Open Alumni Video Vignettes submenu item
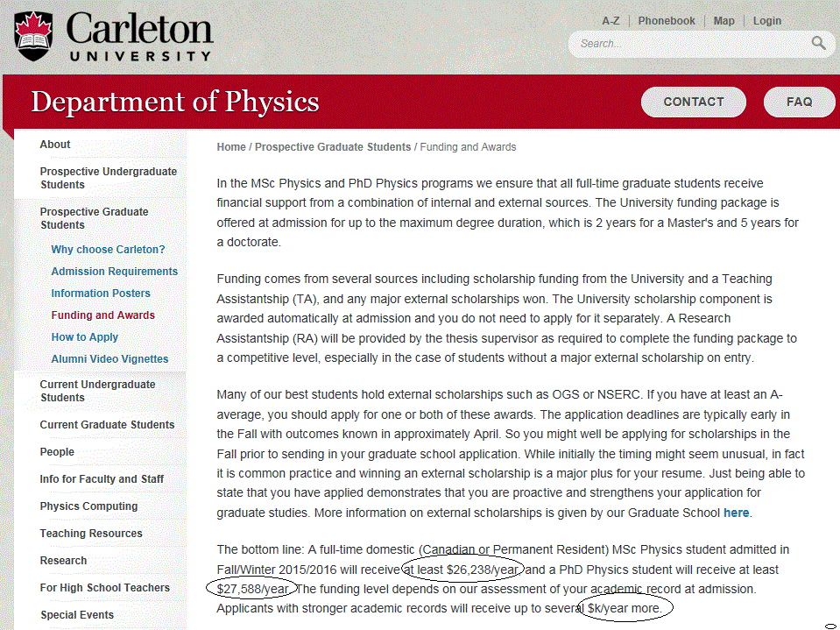Viewport: 840px width, 630px height. pyautogui.click(x=109, y=359)
